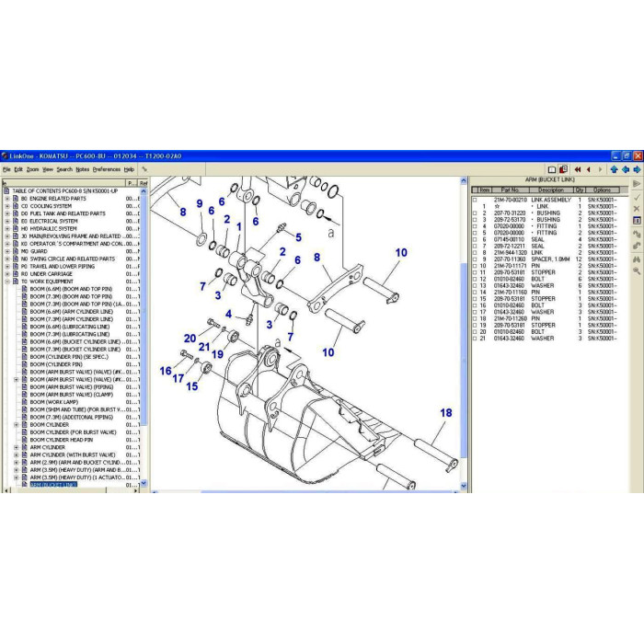Click the Item column header
The image size is (644, 644).
point(485,190)
